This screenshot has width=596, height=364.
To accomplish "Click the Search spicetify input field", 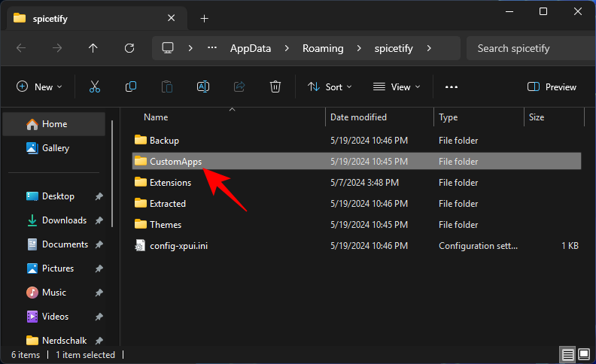I will click(x=527, y=48).
